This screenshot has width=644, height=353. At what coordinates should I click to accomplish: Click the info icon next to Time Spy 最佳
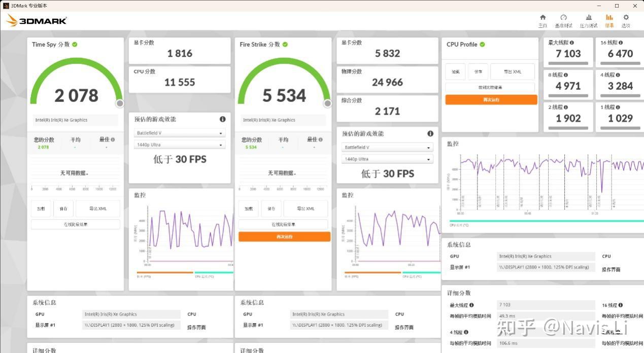pos(113,139)
